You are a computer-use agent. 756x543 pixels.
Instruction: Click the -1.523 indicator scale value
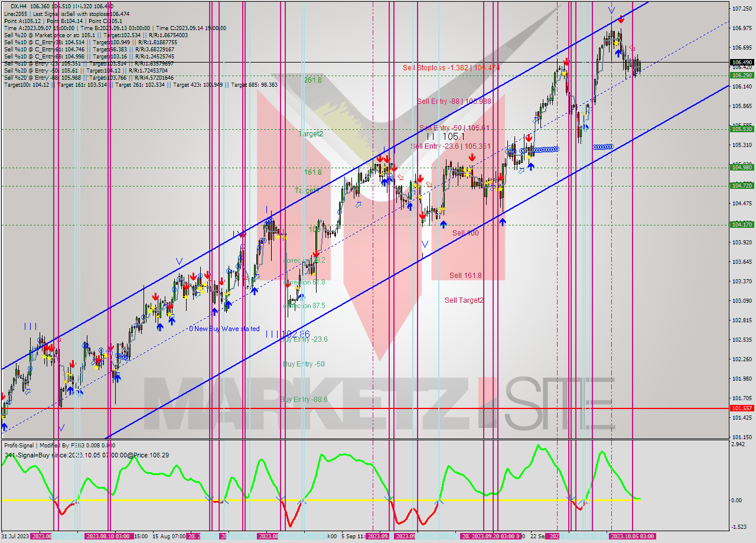point(739,526)
